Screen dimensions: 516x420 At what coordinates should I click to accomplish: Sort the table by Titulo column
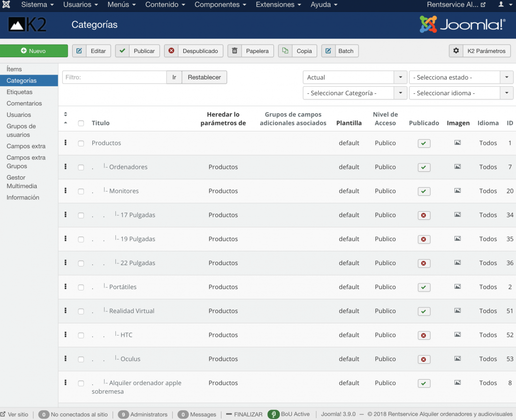coord(101,123)
